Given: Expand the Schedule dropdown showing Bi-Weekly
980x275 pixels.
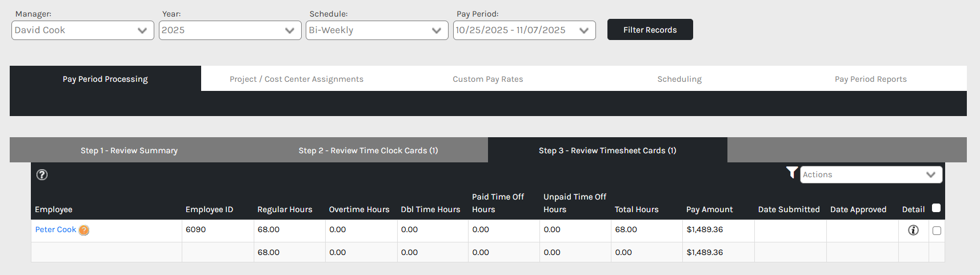Looking at the screenshot, I should tap(377, 30).
